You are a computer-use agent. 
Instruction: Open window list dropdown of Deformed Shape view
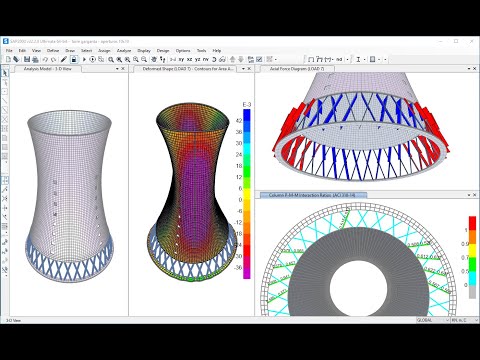pos(243,69)
